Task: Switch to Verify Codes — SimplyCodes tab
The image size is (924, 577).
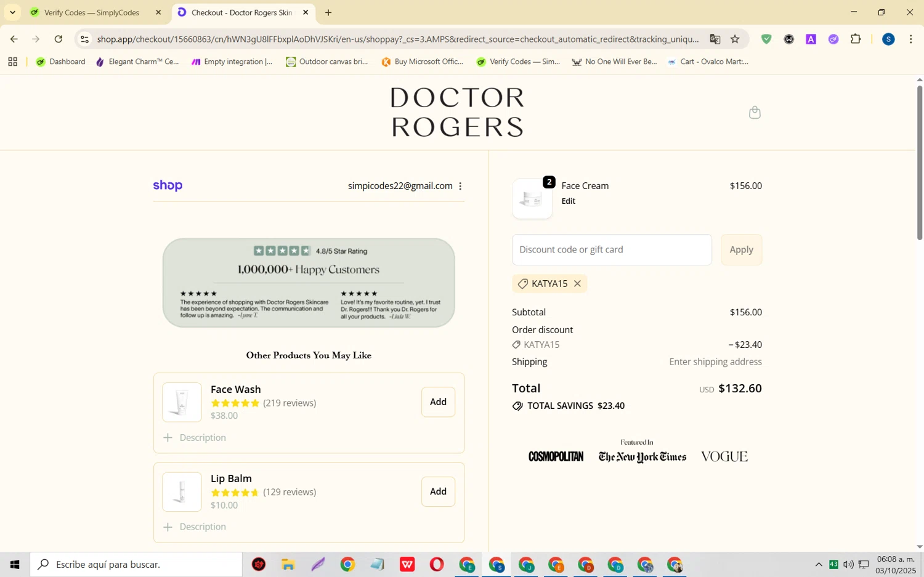Action: 92,12
